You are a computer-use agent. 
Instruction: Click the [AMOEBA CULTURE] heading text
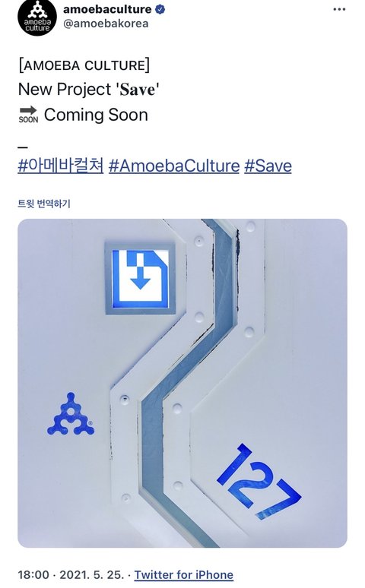84,65
